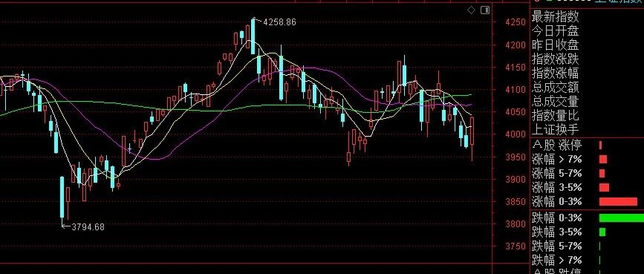Click the 跌幅 > 7% label
This screenshot has height=274, width=644.
(557, 260)
